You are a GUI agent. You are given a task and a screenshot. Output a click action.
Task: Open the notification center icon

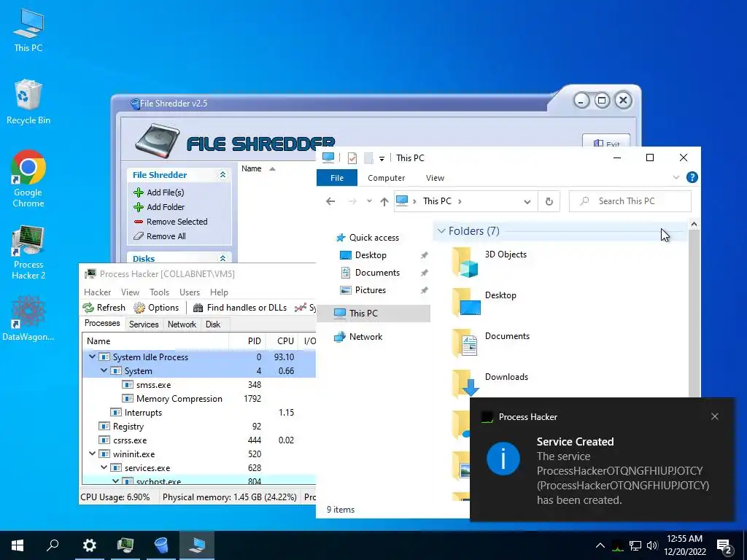coord(724,545)
